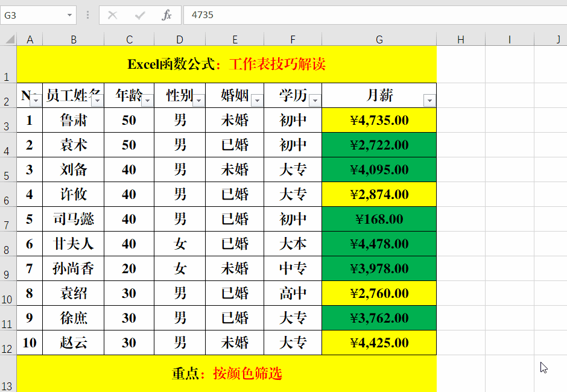
Task: Click the formula bar showing 4735
Action: 375,15
